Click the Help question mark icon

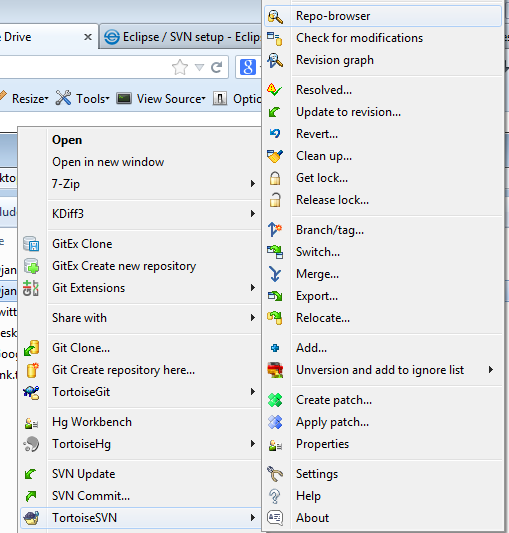coord(274,496)
